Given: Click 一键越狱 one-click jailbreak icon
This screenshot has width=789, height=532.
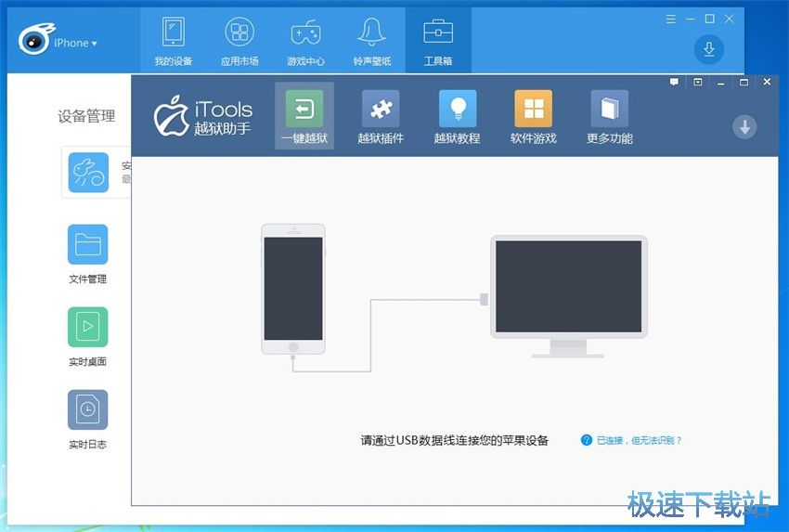Looking at the screenshot, I should click(304, 116).
